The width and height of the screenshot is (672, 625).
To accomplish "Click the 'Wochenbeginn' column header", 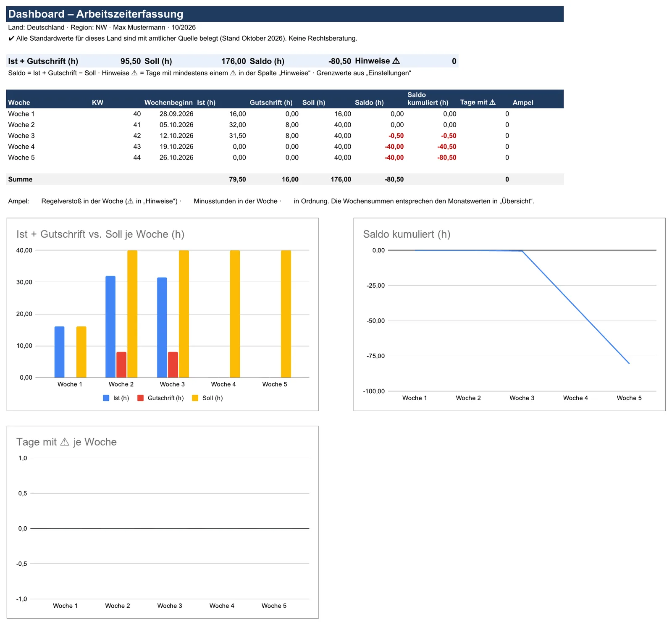I will point(168,102).
